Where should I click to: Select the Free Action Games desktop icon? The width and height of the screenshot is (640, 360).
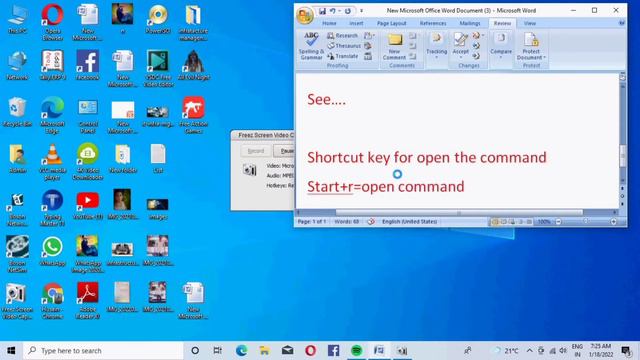(193, 115)
